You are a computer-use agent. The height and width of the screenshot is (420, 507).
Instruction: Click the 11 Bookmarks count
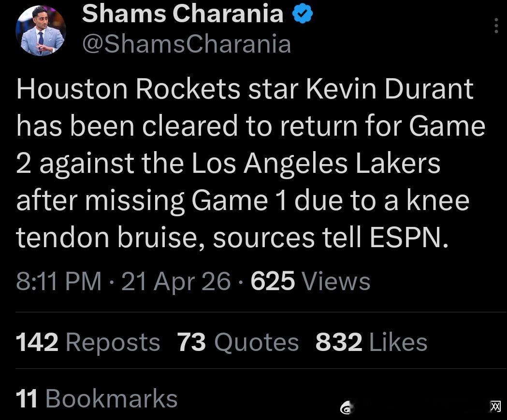[x=97, y=399]
